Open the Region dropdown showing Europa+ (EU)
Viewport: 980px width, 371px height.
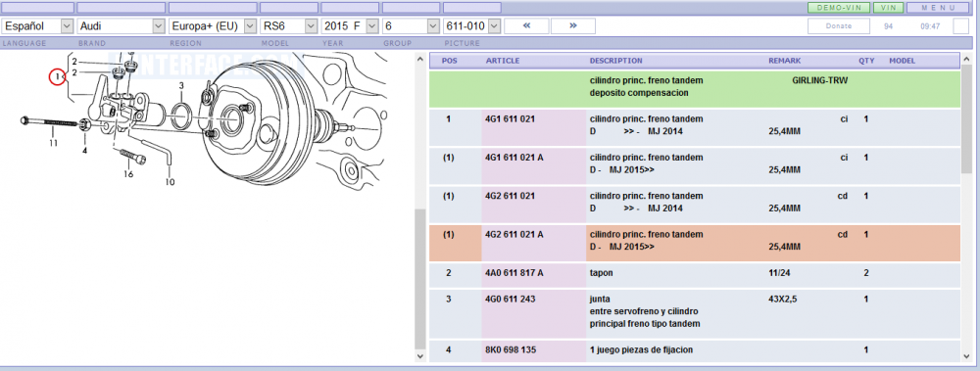213,26
